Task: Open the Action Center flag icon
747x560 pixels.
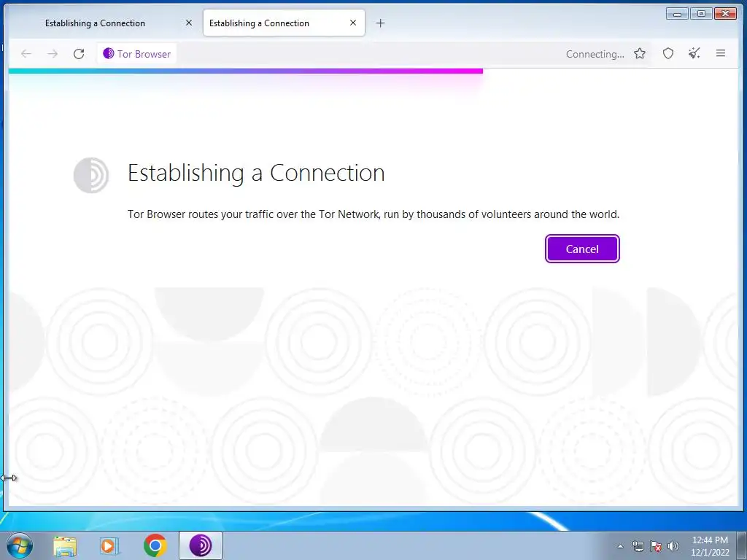Action: click(656, 546)
